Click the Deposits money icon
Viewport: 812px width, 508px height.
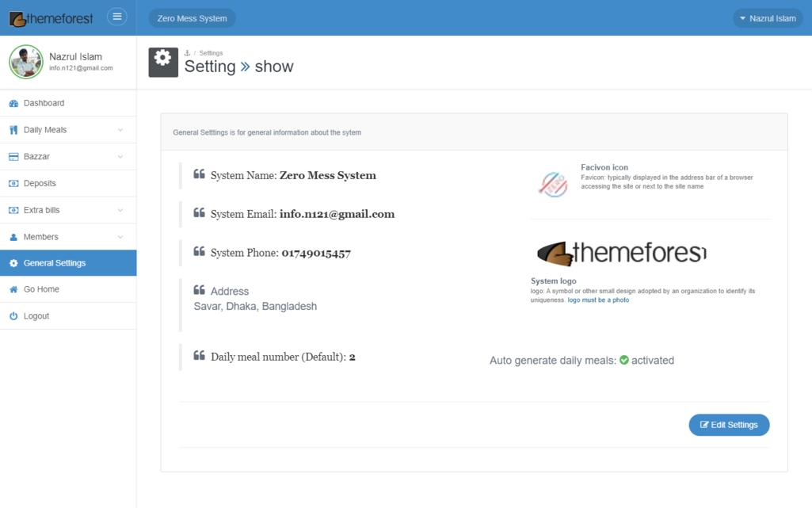pos(13,184)
